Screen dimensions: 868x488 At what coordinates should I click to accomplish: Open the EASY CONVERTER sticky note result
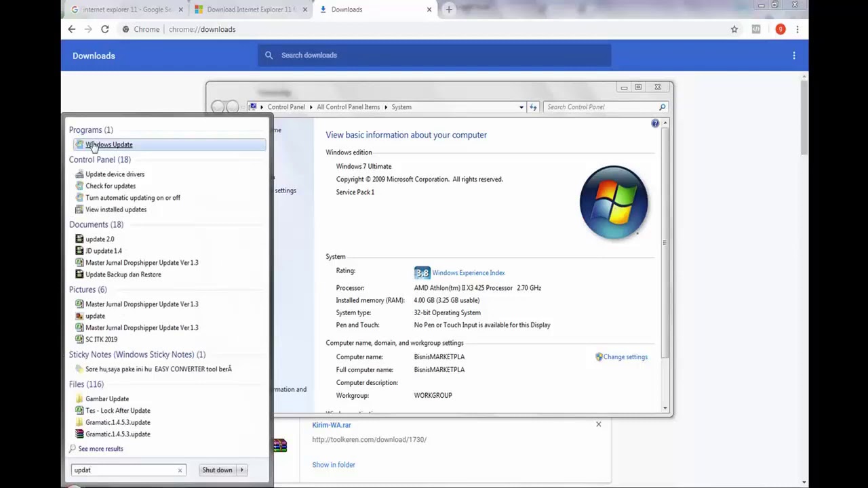click(x=159, y=369)
